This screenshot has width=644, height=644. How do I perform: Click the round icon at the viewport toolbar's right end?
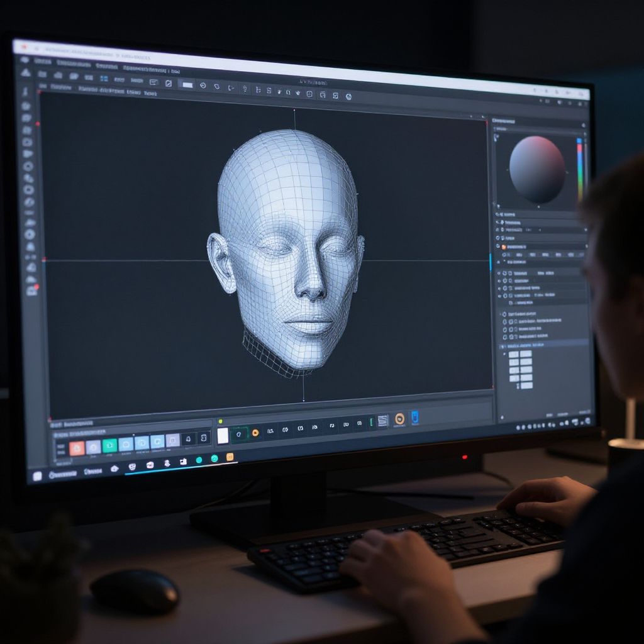tap(348, 96)
